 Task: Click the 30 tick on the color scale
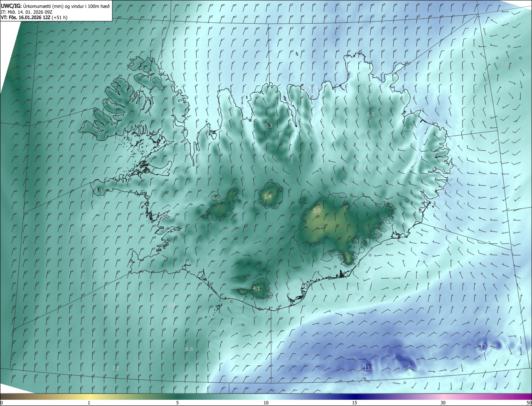443,403
